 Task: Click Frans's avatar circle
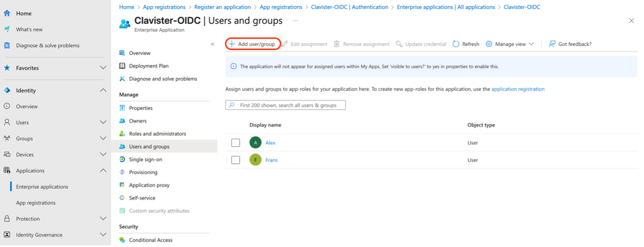click(x=255, y=160)
